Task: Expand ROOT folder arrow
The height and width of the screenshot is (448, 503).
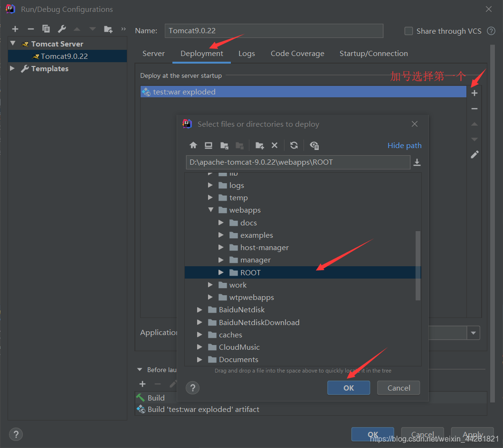Action: click(221, 272)
